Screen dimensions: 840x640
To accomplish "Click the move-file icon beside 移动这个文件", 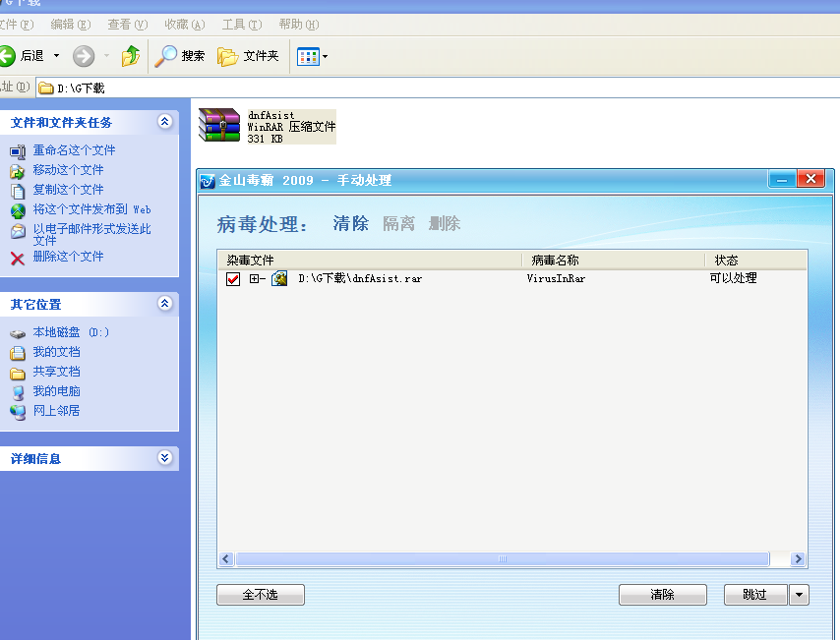I will [18, 171].
